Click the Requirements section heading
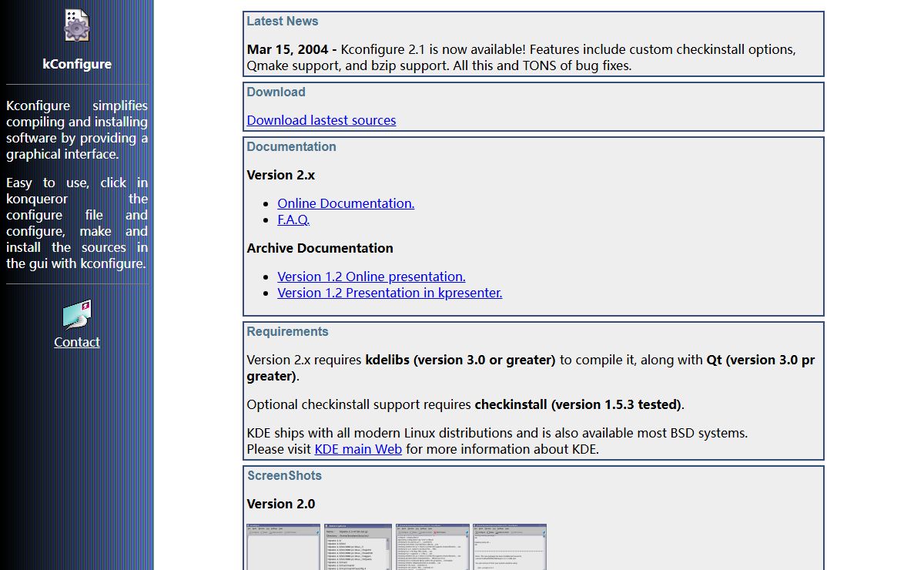924x570 pixels. click(x=287, y=331)
